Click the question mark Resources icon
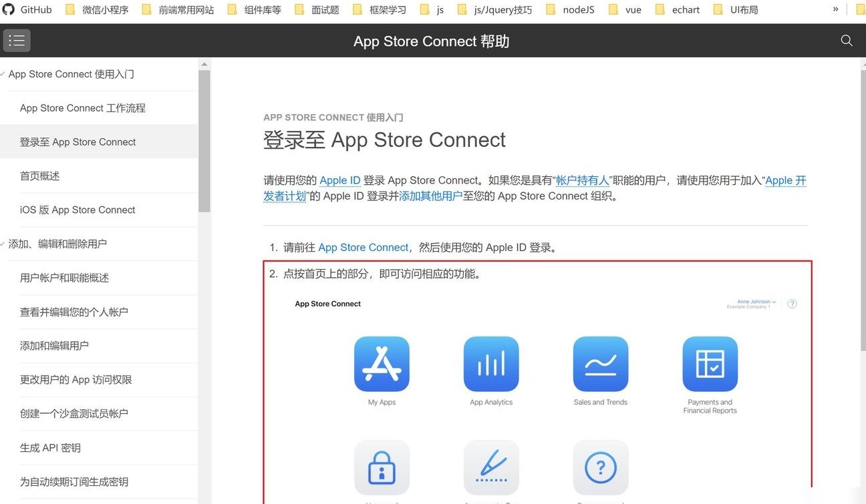Screen dimensions: 866x504 [601, 467]
